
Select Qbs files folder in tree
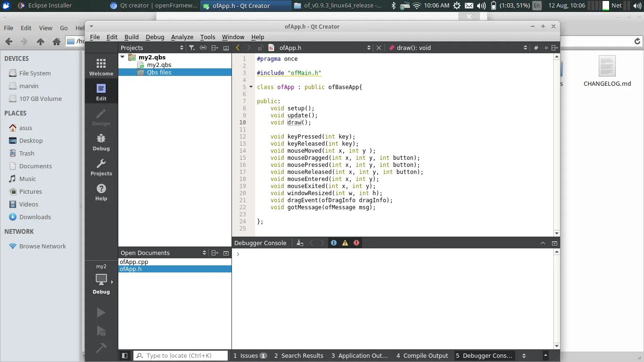(x=159, y=72)
